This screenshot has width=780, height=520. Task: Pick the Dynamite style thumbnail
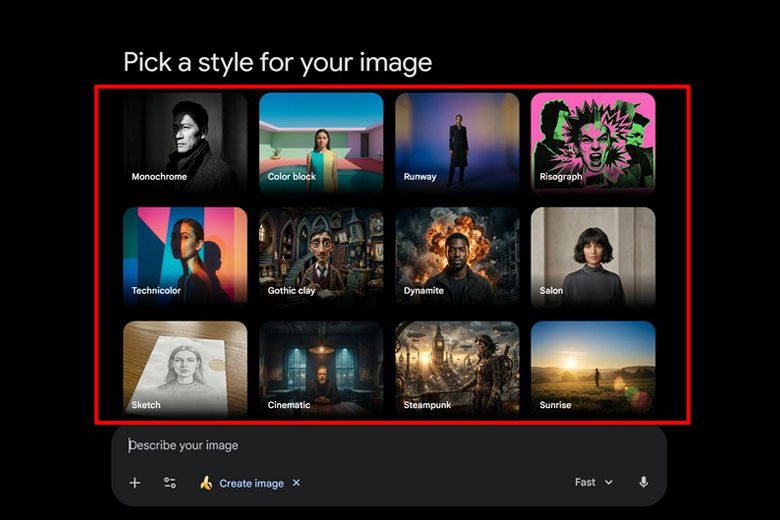coord(457,257)
